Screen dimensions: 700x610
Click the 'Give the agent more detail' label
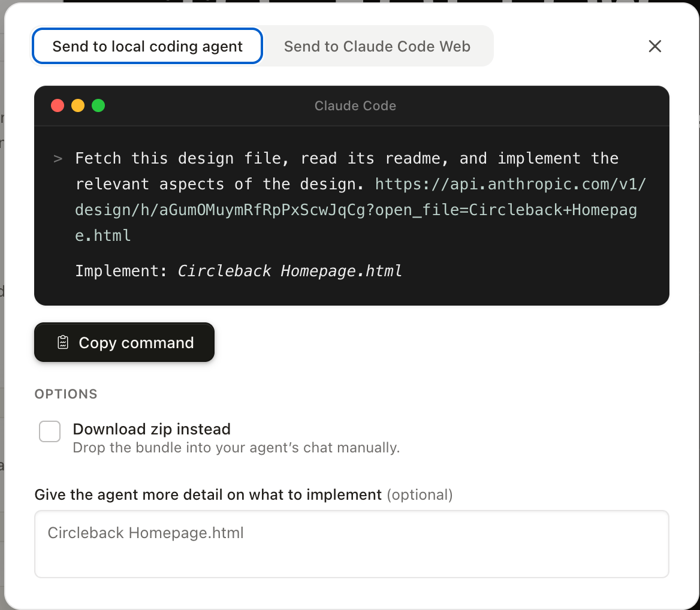[x=208, y=494]
